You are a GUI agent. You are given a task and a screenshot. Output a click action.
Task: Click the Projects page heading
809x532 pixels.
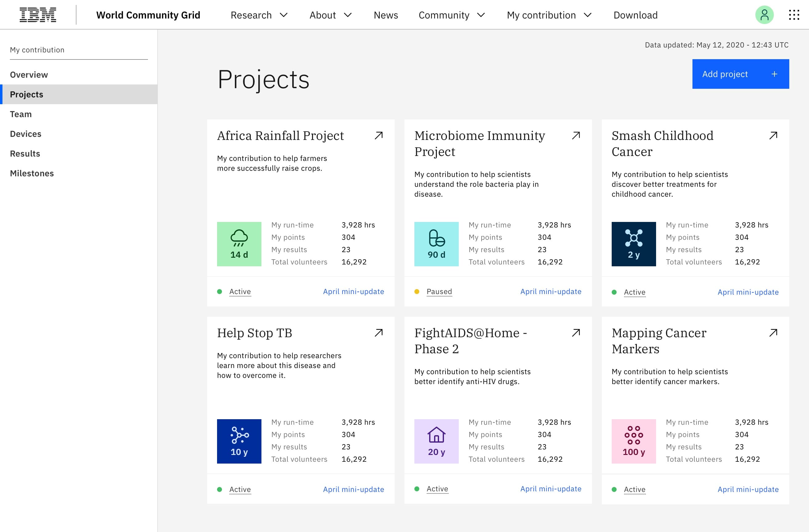coord(263,80)
